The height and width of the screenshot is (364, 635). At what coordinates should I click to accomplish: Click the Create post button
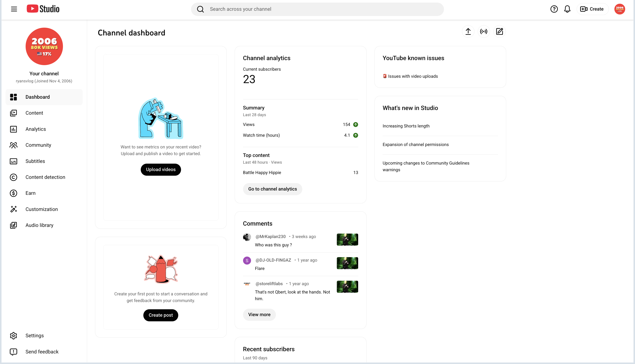pos(161,315)
